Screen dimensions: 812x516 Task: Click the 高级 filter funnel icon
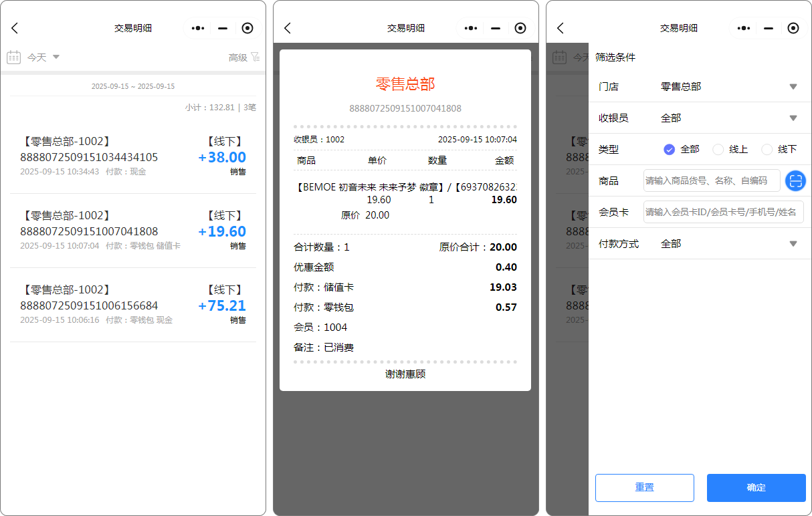[x=255, y=57]
